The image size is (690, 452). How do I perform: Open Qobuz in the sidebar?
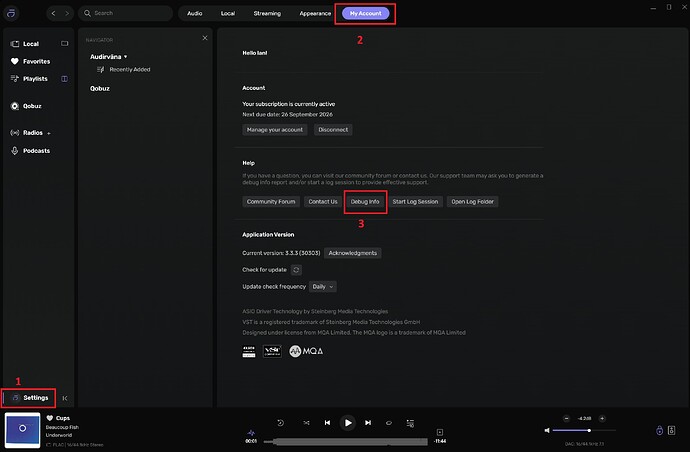[x=26, y=106]
